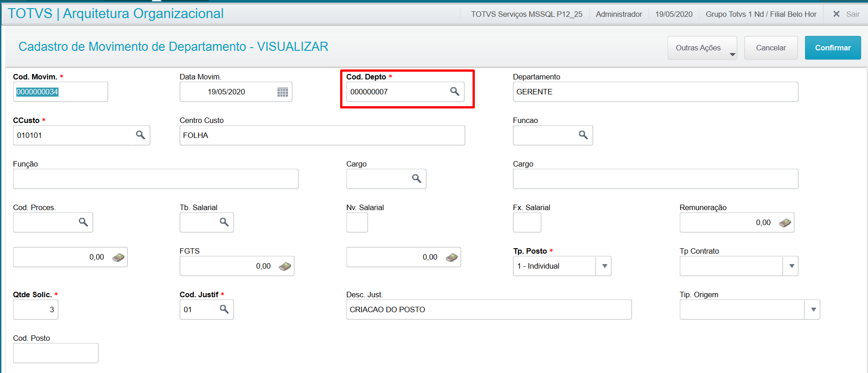Click the Confirmar button
This screenshot has width=868, height=373.
tap(833, 48)
